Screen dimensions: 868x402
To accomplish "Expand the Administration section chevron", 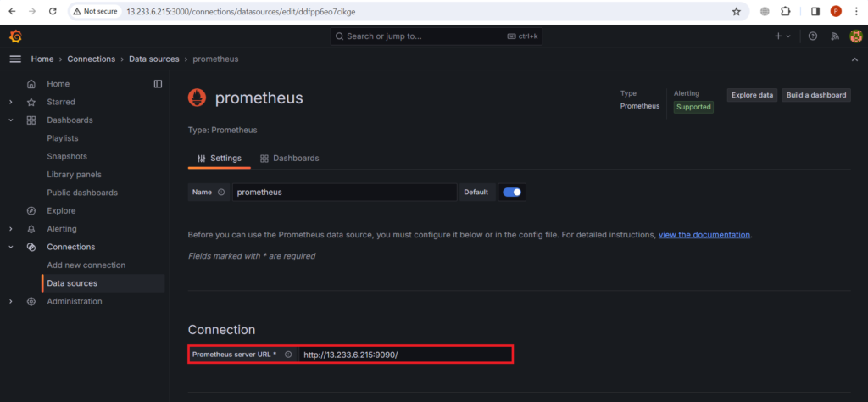I will coord(11,301).
